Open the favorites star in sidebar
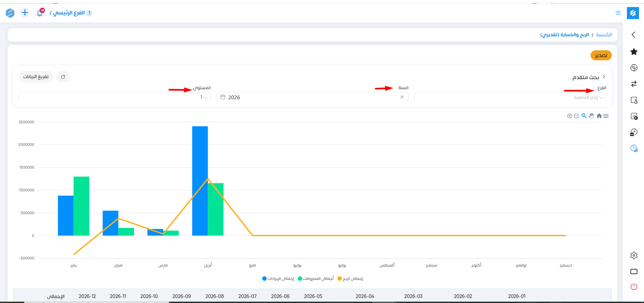This screenshot has width=644, height=303. [634, 52]
